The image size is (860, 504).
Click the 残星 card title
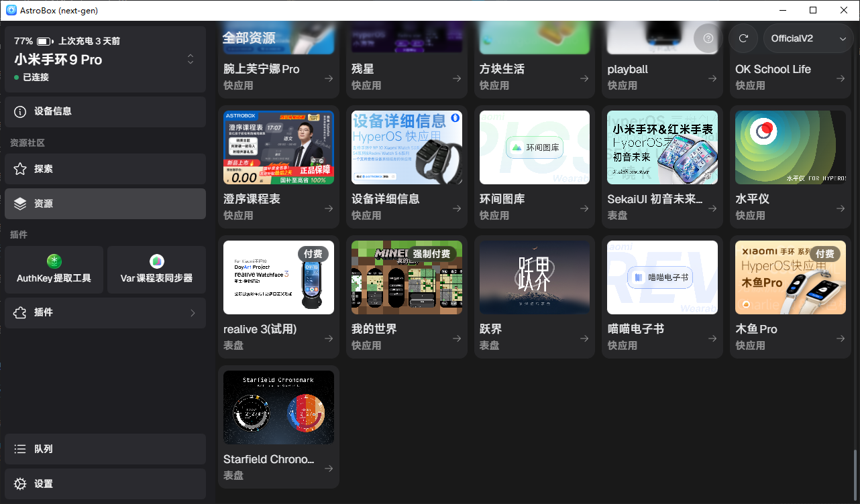pos(363,69)
